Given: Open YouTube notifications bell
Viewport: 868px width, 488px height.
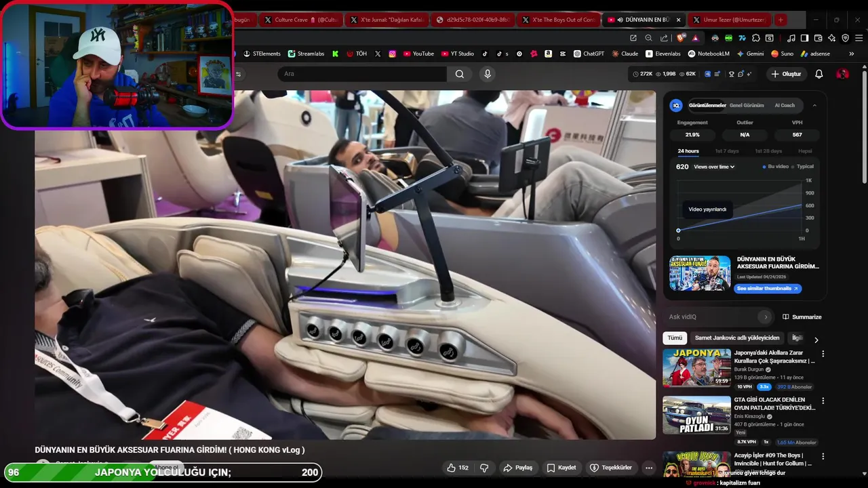Looking at the screenshot, I should (818, 74).
